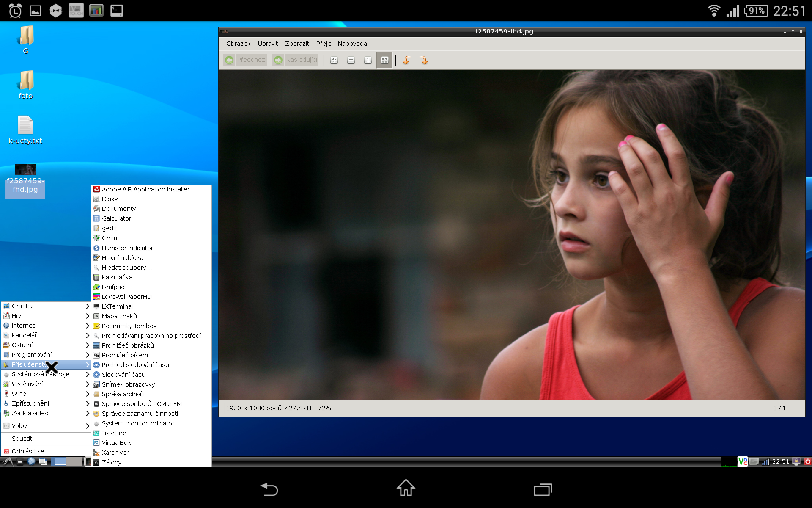Open the Upravit menu
Viewport: 812px width, 508px height.
pos(268,44)
